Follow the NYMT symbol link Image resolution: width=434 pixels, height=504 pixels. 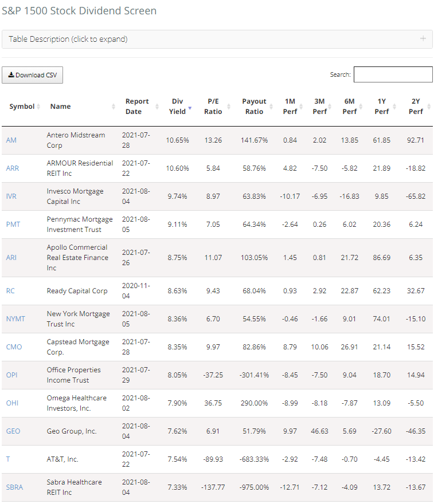[15, 318]
